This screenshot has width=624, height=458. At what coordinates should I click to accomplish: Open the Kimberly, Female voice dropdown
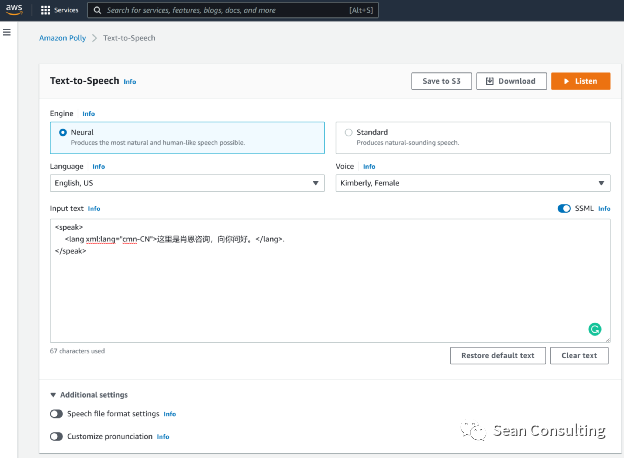(x=473, y=183)
